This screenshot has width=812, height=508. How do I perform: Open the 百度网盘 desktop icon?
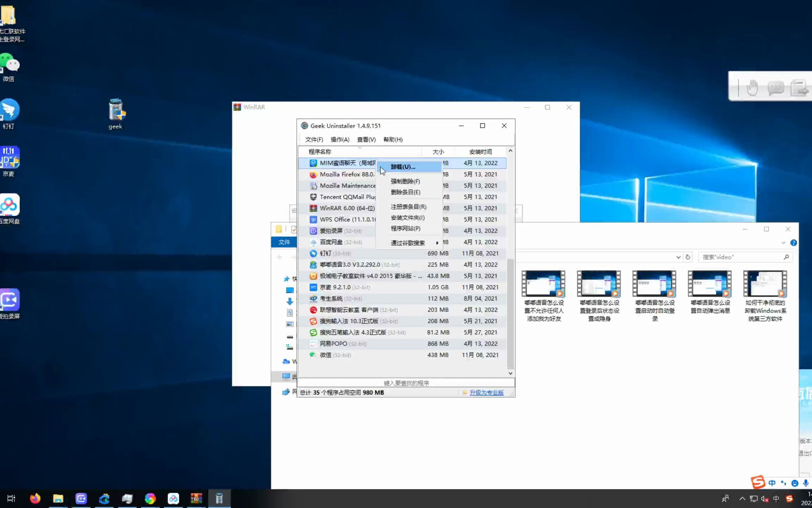(x=9, y=209)
